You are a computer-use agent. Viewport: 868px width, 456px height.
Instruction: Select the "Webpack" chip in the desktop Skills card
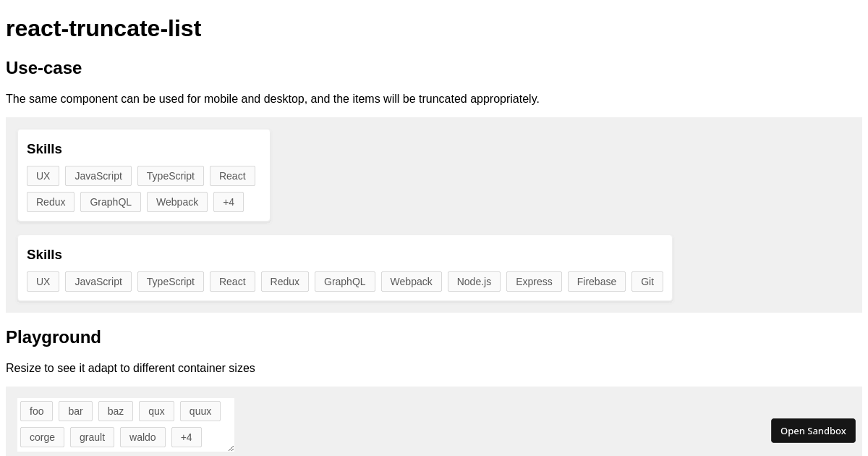pyautogui.click(x=411, y=282)
